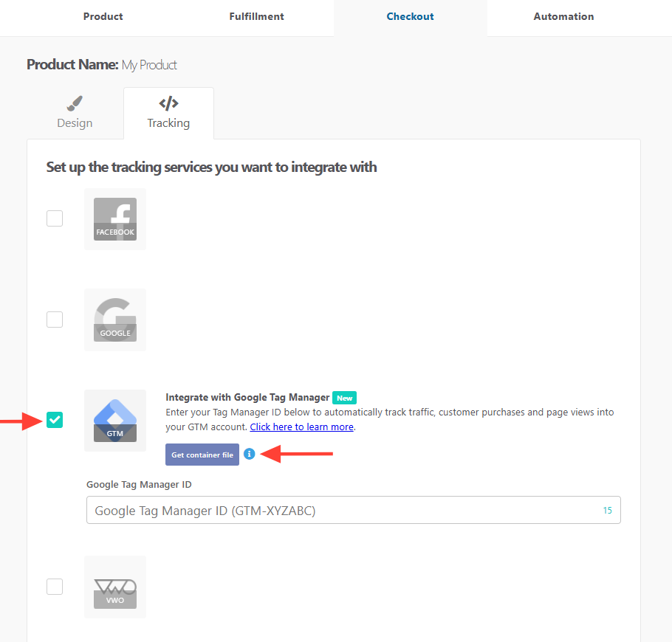
Task: Click the Design paintbrush icon
Action: pos(75,103)
